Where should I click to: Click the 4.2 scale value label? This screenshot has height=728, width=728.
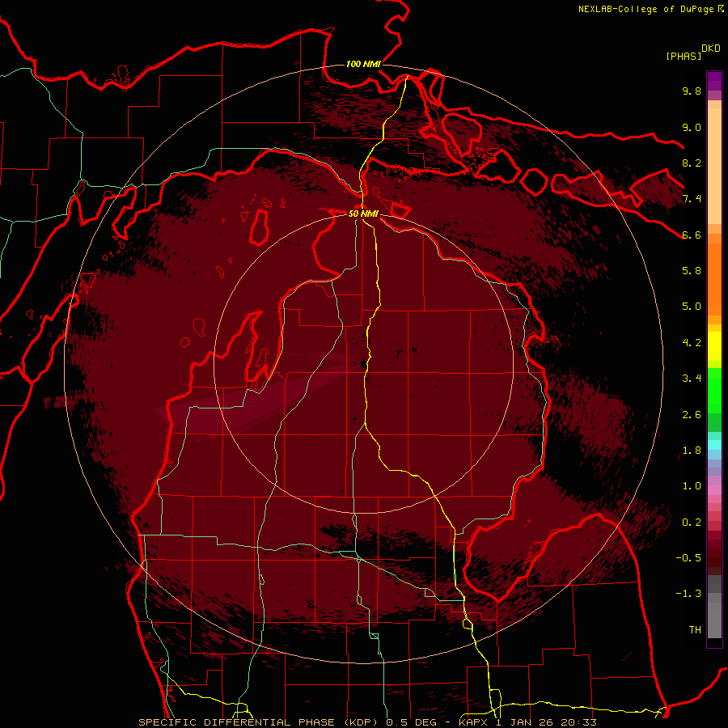pyautogui.click(x=692, y=343)
